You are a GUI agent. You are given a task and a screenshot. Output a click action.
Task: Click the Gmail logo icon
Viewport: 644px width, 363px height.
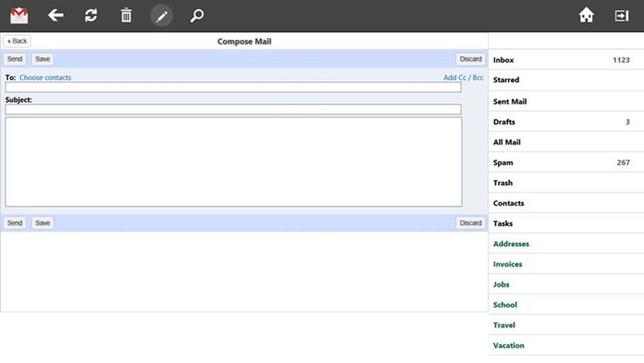(x=19, y=16)
